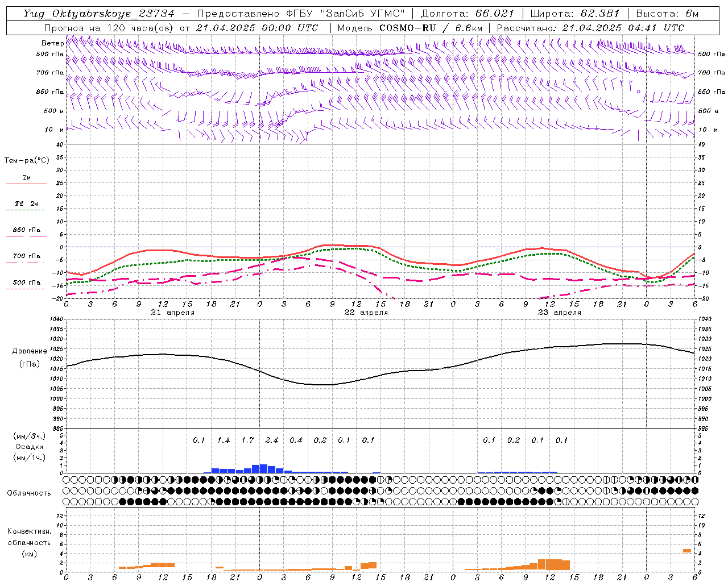Click the 1.7 precipitation value
Viewport: 728px width, 582px height.
[247, 440]
